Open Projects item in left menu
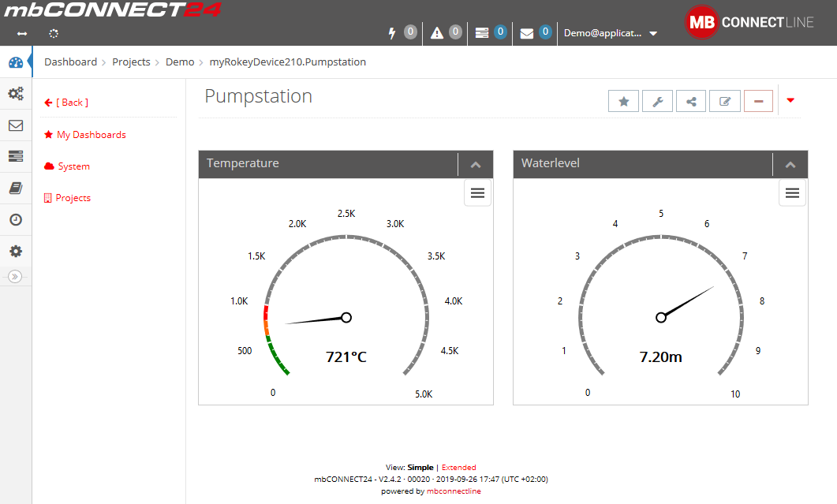Screen dimensions: 837x504 click(x=68, y=197)
